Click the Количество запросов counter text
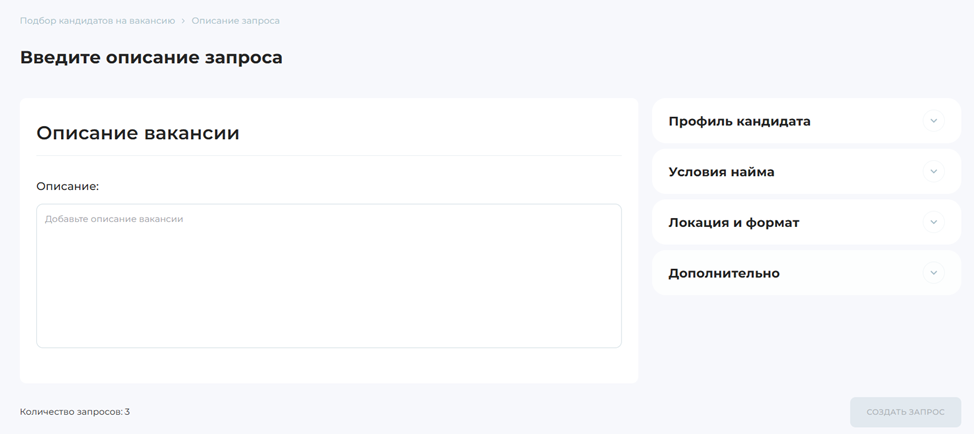This screenshot has height=434, width=974. [75, 412]
